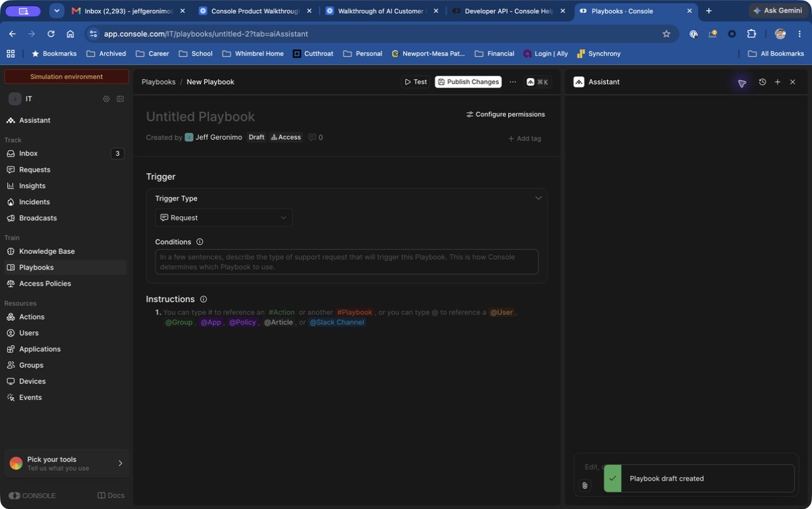Viewport: 812px width, 509px height.
Task: Show Instructions info tooltip icon
Action: (204, 299)
